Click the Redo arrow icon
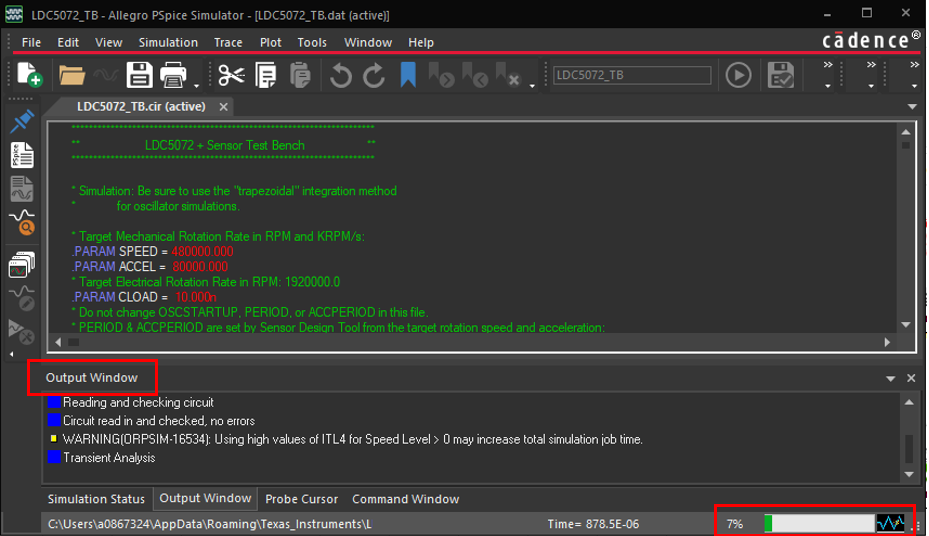The height and width of the screenshot is (536, 929). coord(374,75)
